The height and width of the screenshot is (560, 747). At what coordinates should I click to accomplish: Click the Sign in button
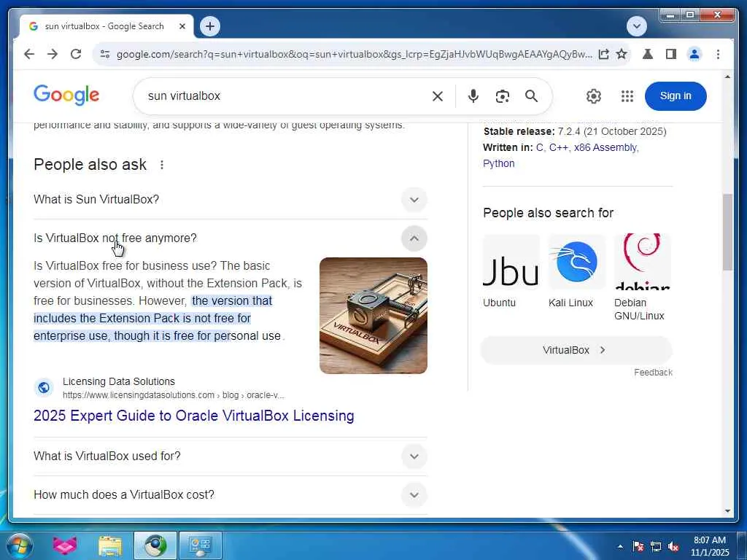[676, 96]
